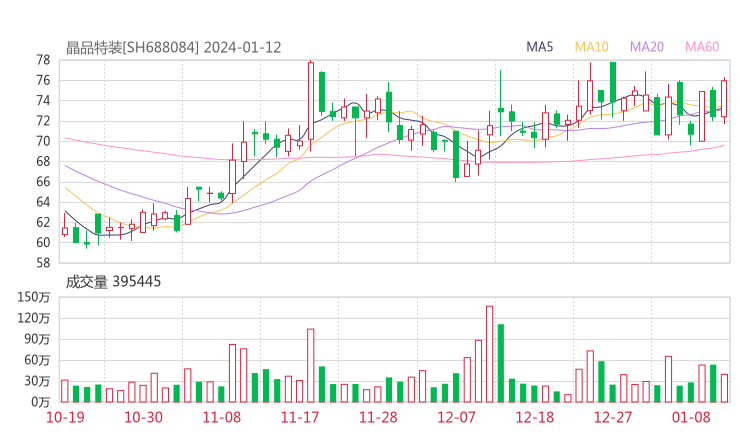This screenshot has height=440, width=740.
Task: Select the last red candlestick on the right
Action: point(724,99)
